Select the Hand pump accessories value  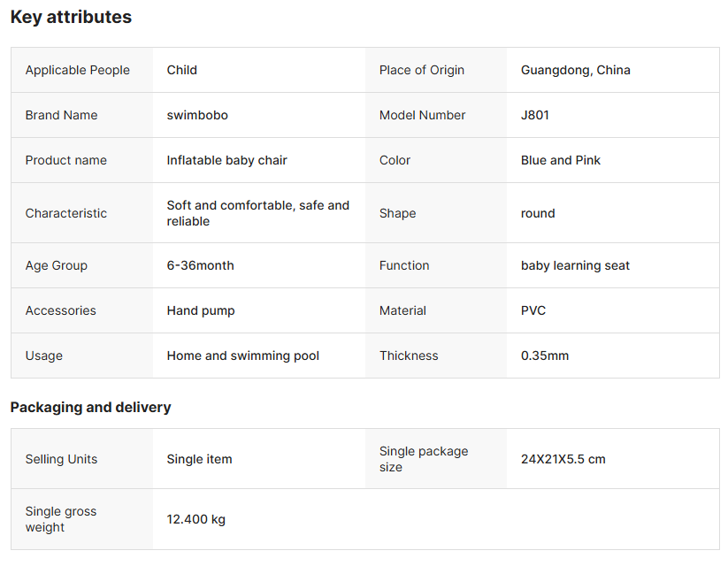pos(201,310)
